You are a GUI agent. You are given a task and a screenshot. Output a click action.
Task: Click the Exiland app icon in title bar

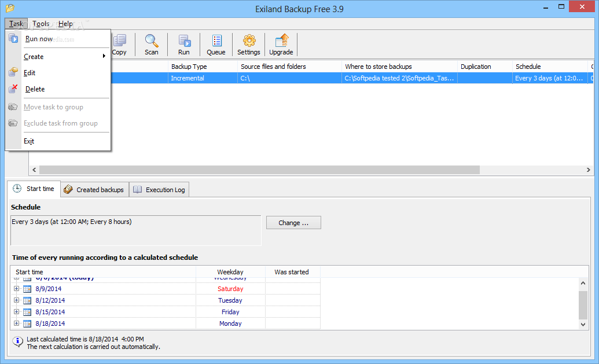(10, 8)
